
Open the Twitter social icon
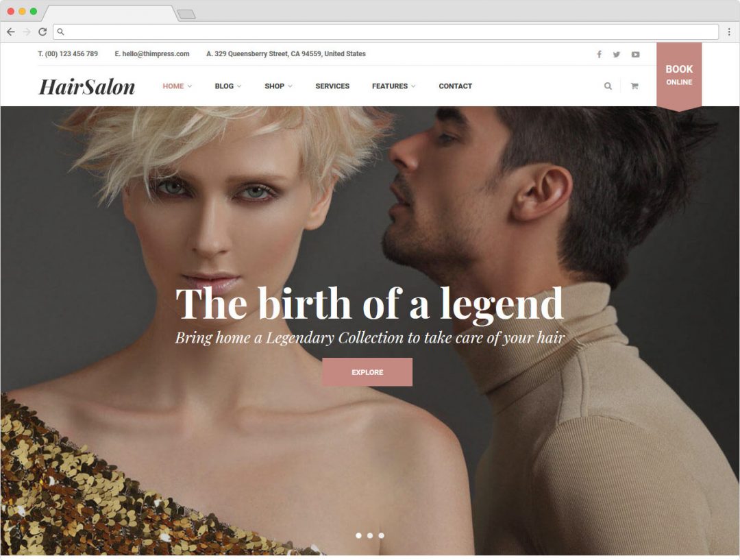click(617, 54)
